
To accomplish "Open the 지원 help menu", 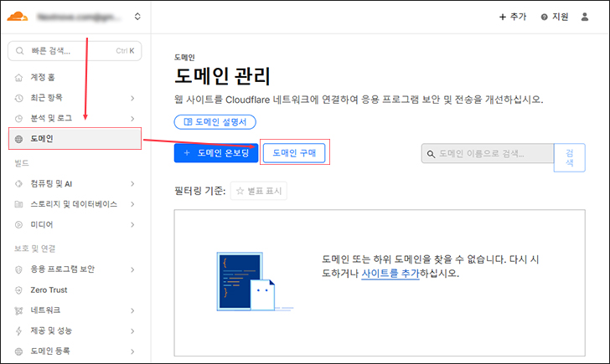I will pos(555,17).
